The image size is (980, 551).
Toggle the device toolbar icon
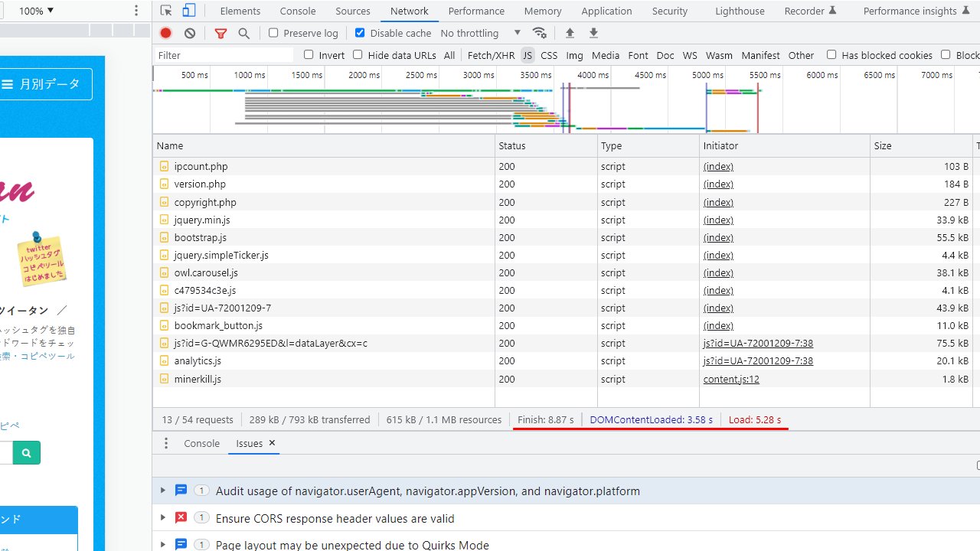coord(189,11)
